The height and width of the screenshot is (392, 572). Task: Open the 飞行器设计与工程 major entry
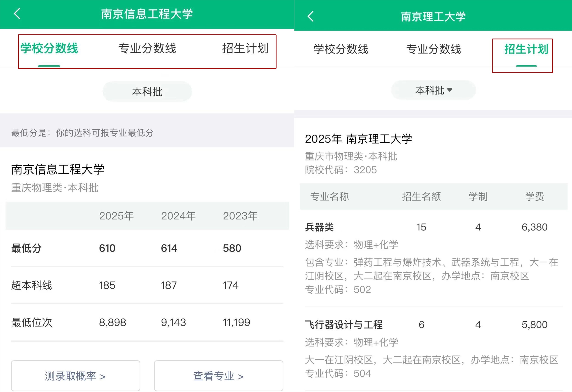coord(344,325)
